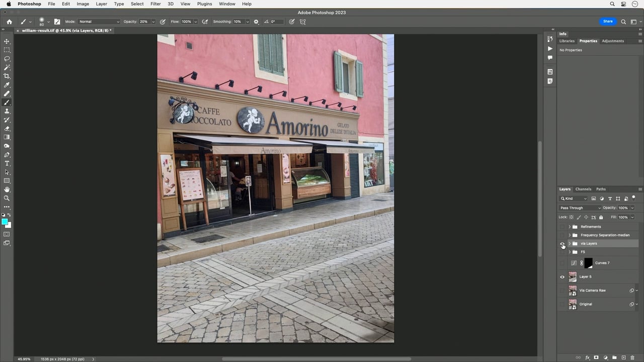Open the Image menu
The width and height of the screenshot is (644, 362).
point(83,4)
